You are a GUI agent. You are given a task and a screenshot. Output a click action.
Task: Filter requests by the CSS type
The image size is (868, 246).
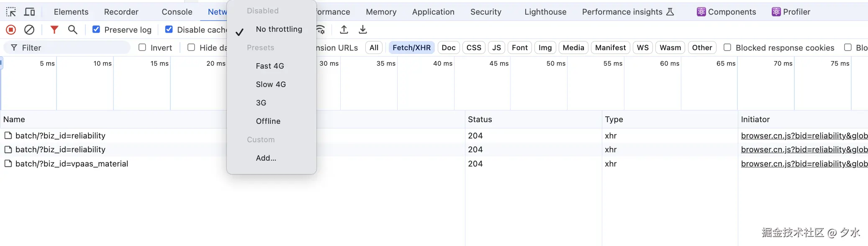[x=474, y=48]
